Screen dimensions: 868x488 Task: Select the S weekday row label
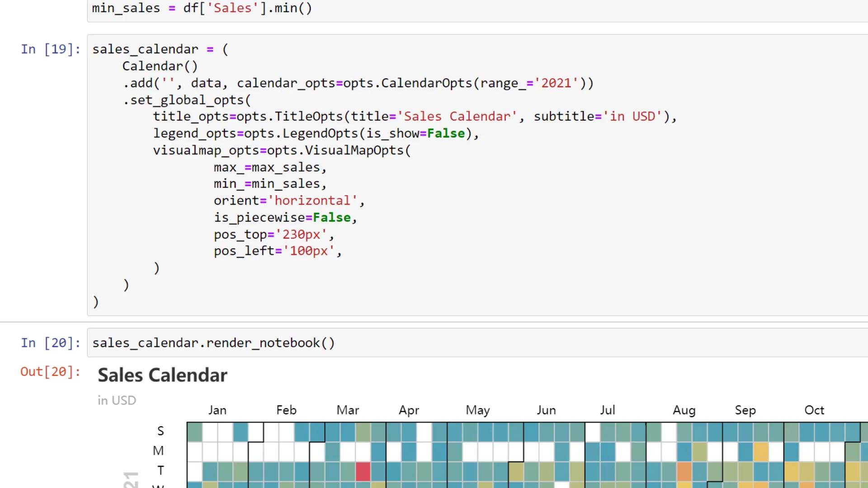click(160, 430)
